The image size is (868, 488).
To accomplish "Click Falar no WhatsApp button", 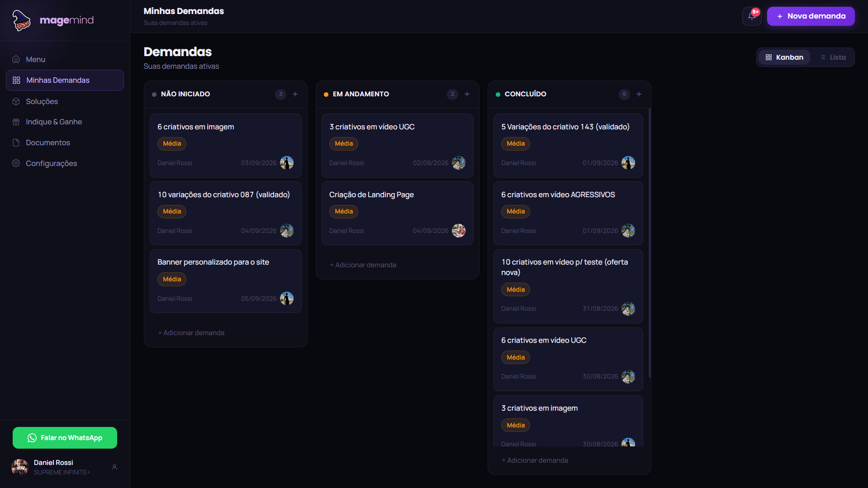I will pos(65,438).
